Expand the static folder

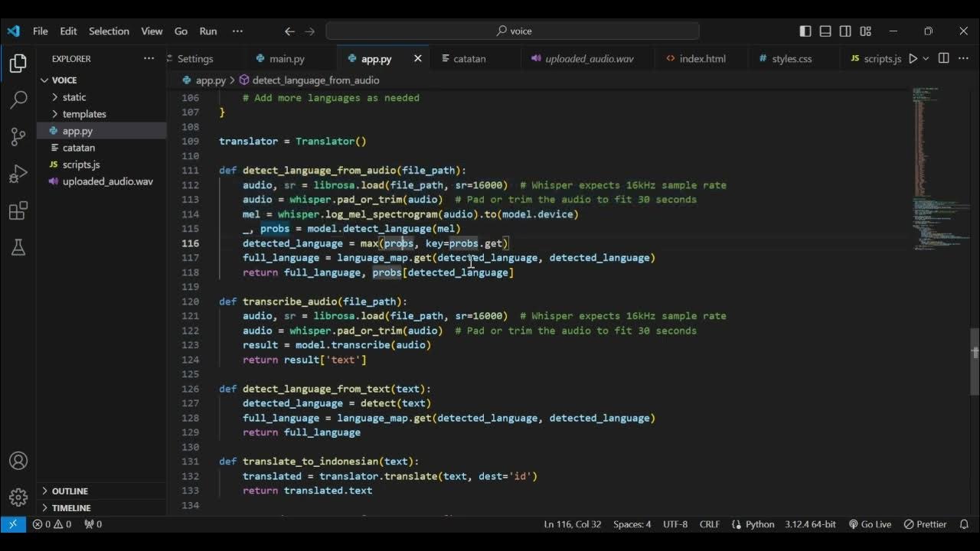102,97
